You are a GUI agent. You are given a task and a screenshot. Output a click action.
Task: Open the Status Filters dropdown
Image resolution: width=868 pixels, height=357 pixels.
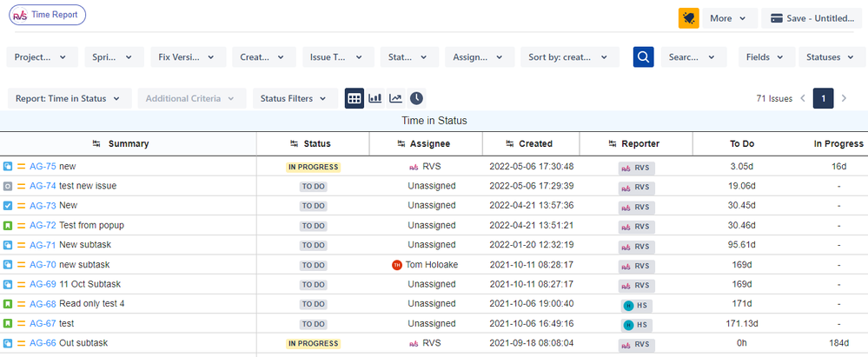pos(295,98)
